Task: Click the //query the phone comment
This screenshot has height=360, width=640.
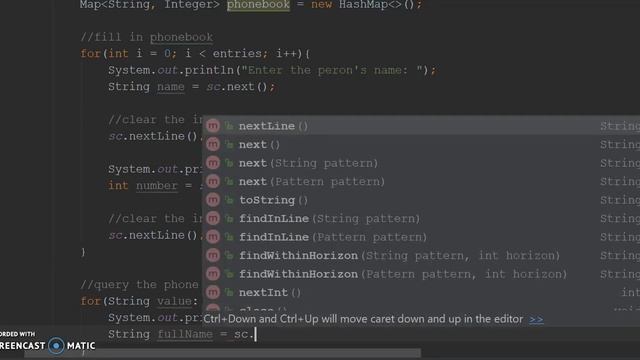Action: (140, 284)
